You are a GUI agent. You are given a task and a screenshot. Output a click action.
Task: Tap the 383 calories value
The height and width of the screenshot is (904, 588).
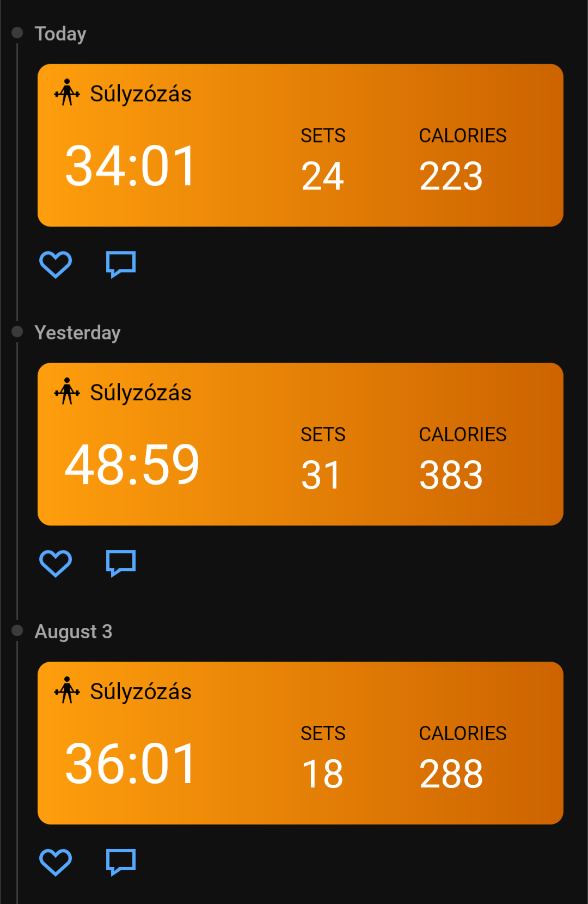coord(451,475)
